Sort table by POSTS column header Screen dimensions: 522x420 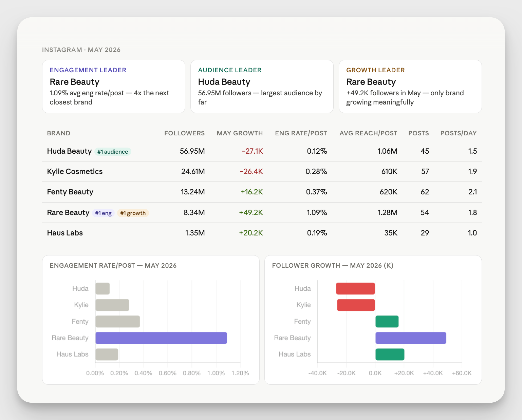click(418, 133)
